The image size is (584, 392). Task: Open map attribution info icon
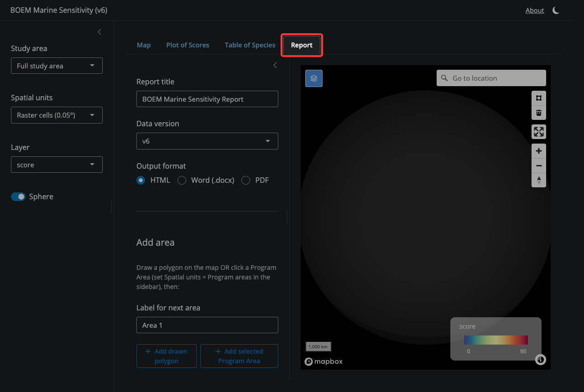tap(541, 360)
